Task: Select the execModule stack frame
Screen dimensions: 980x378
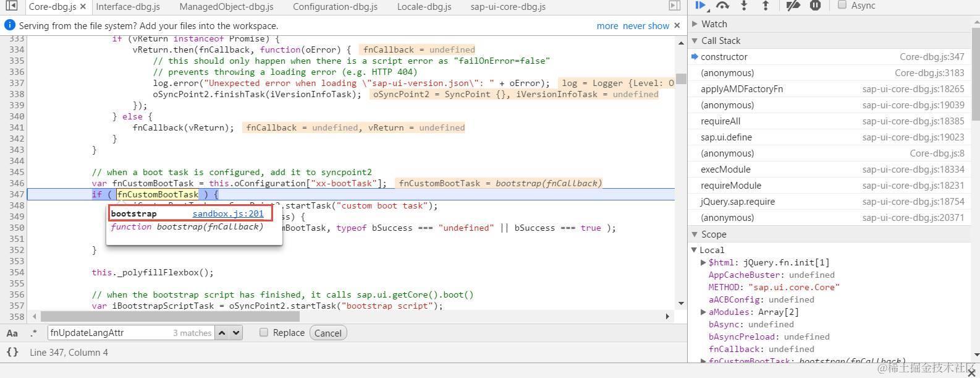Action: point(829,170)
